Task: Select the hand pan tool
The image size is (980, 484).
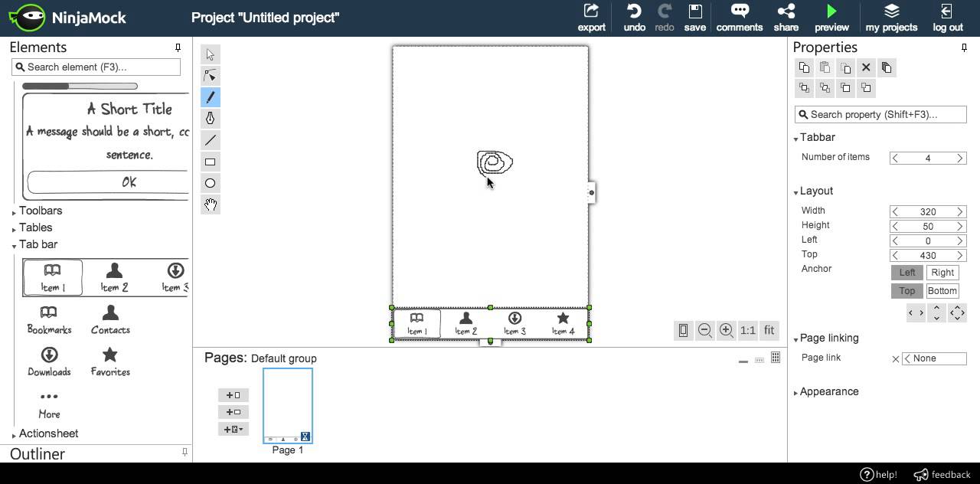Action: click(x=211, y=204)
